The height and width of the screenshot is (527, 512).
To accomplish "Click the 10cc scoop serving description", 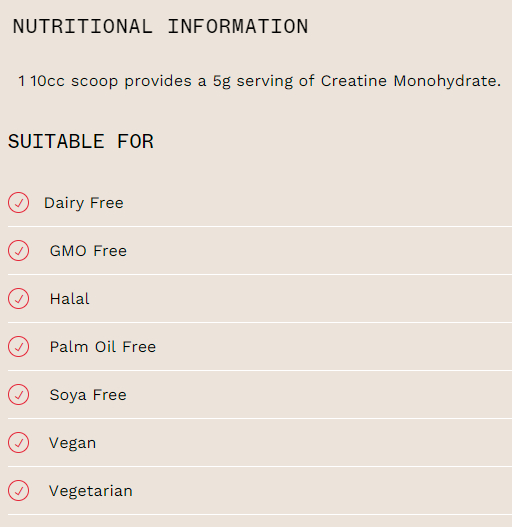I will [260, 81].
